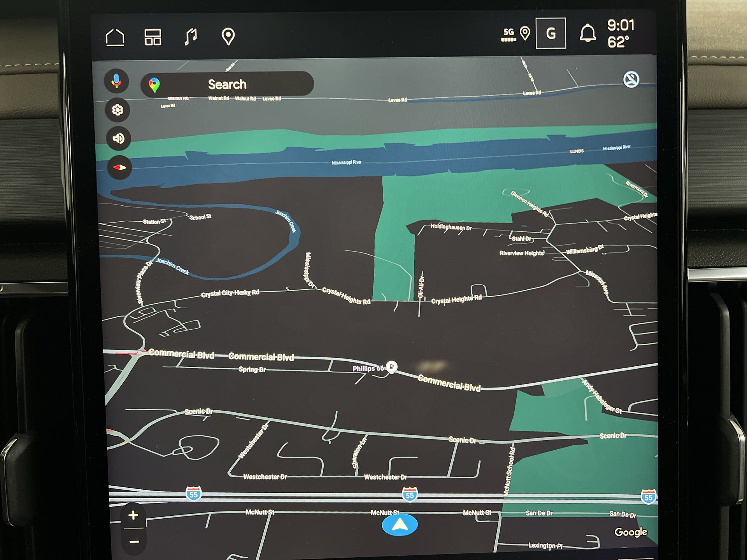Viewport: 747px width, 560px height.
Task: Tap the Spring Dr label
Action: [252, 369]
